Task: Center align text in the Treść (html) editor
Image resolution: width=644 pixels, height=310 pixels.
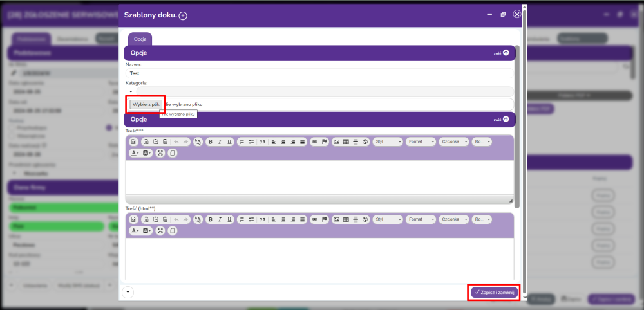Action: (283, 219)
